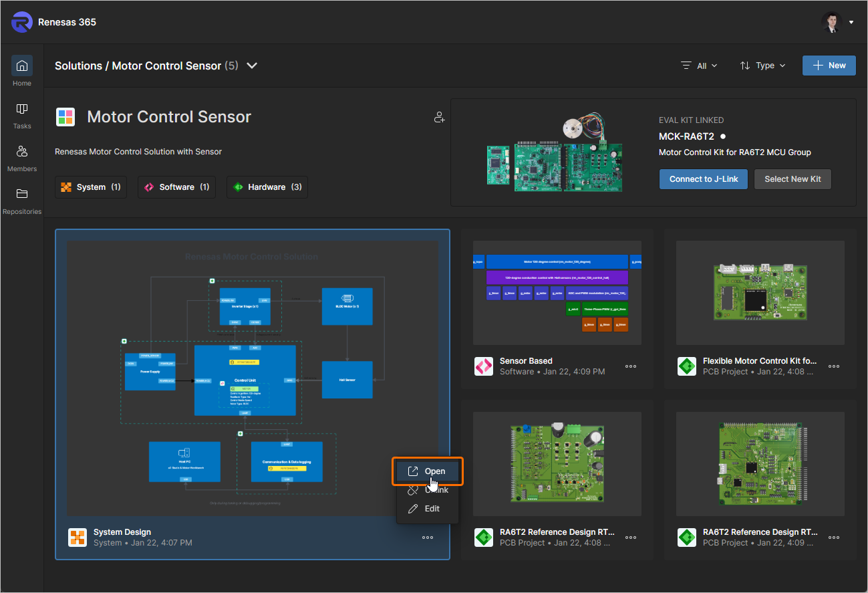Click the 'MCK-RA6T2' kit name
The image size is (868, 593).
686,136
